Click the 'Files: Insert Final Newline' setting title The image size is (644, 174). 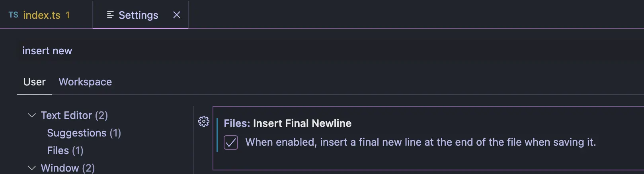(x=287, y=123)
